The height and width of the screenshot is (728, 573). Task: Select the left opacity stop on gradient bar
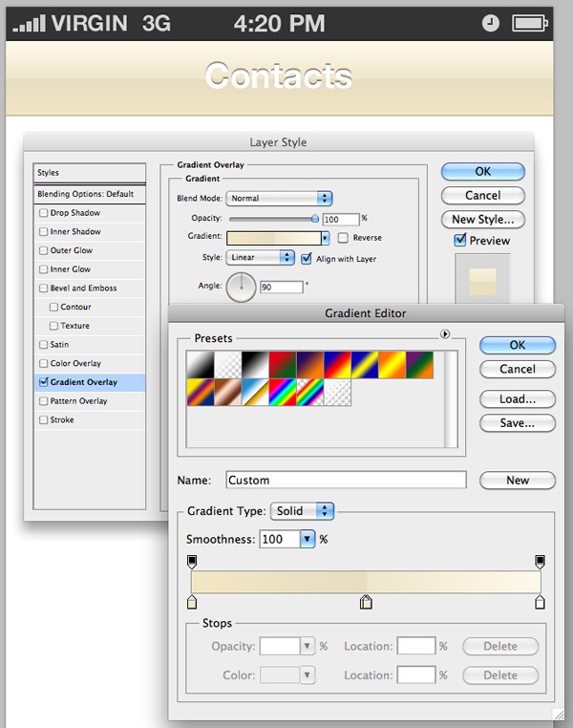tap(192, 562)
